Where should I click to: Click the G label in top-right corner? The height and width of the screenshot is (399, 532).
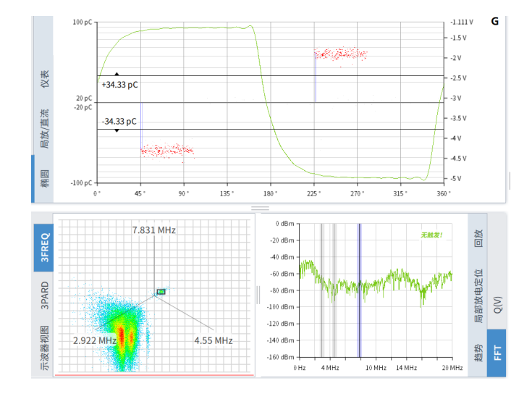tap(494, 22)
